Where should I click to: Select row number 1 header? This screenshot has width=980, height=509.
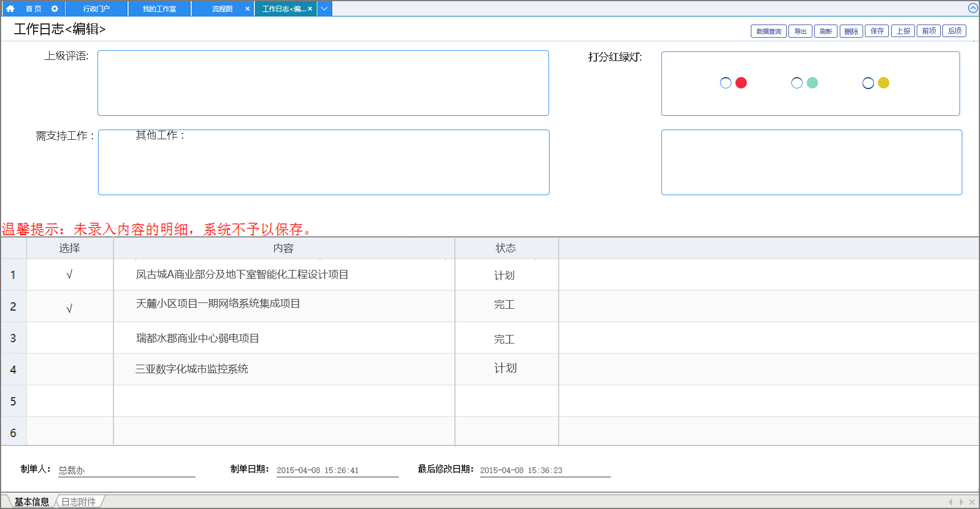pos(13,274)
